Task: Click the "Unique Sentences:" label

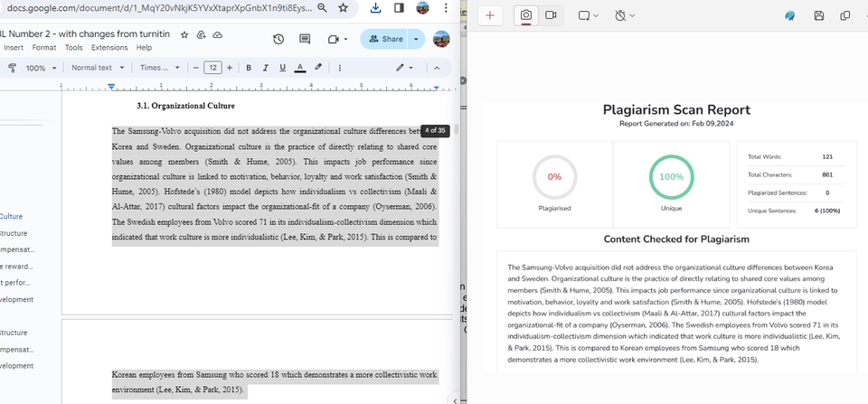Action: [x=771, y=211]
